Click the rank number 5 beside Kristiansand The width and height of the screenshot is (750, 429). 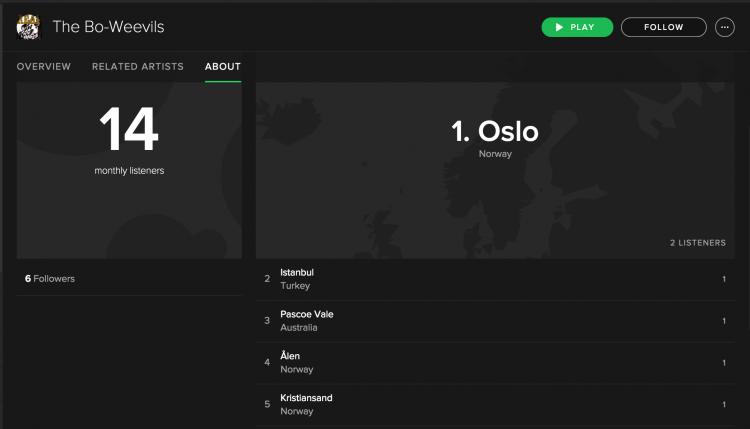coord(267,404)
